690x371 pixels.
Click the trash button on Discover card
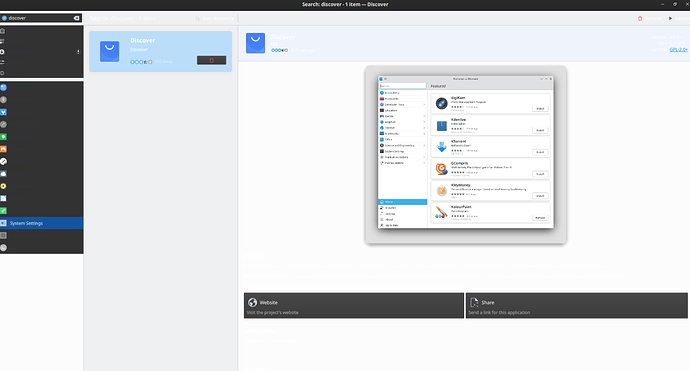tap(211, 60)
